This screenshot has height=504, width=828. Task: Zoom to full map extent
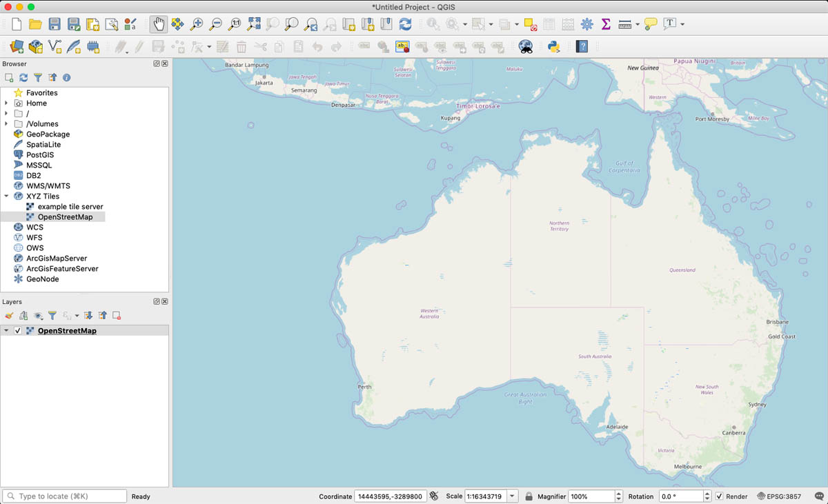254,24
